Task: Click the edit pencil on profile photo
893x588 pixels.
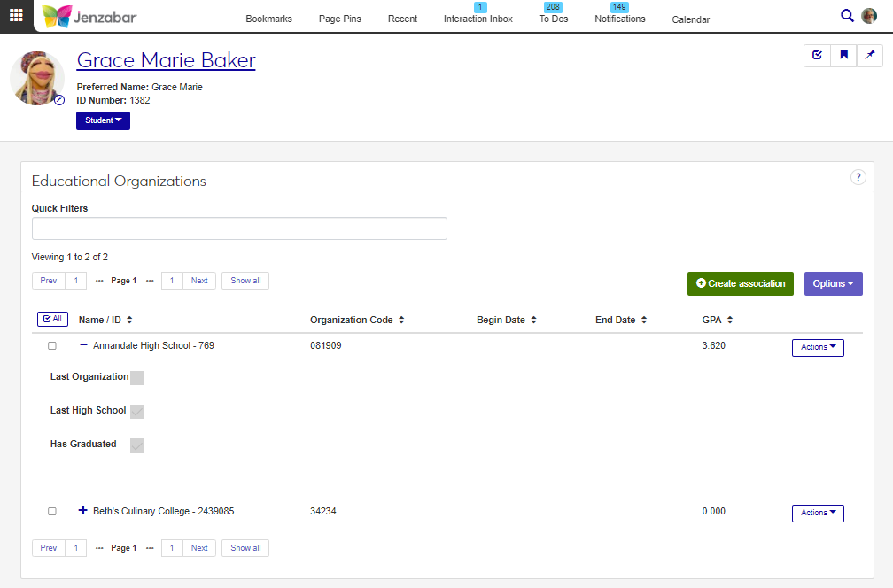Action: point(59,100)
